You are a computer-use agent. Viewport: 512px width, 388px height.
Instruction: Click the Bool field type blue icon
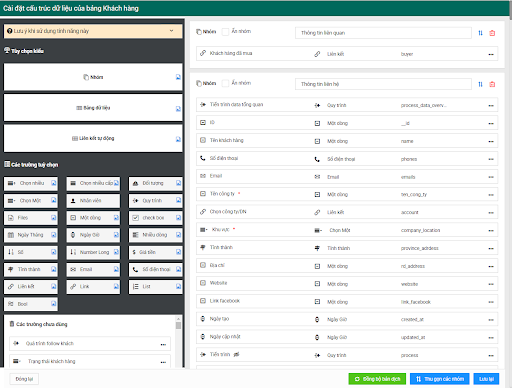(x=54, y=304)
